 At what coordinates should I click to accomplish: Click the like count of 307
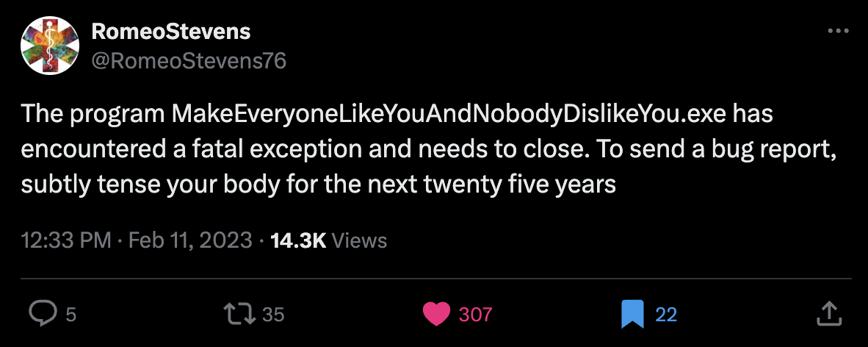[475, 315]
